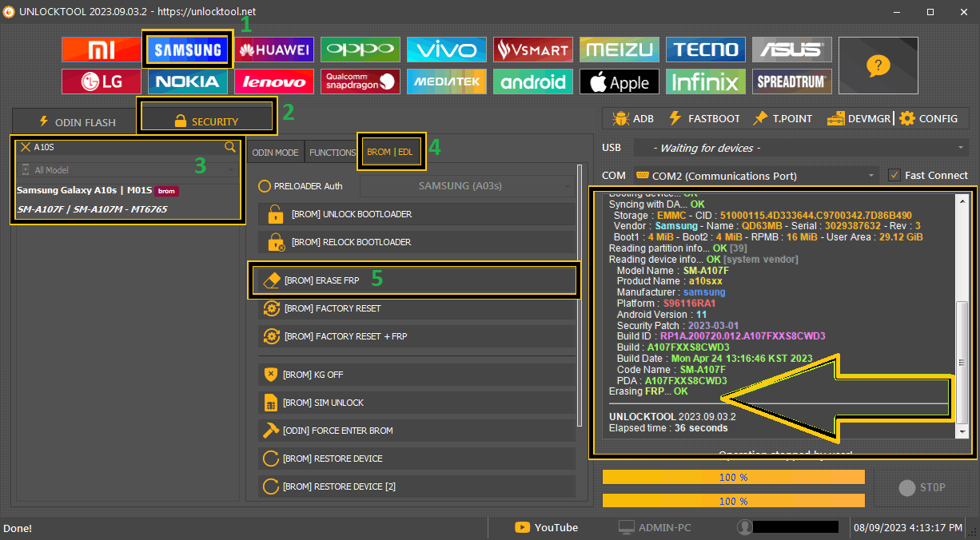
Task: Click the user account avatar icon
Action: click(745, 527)
